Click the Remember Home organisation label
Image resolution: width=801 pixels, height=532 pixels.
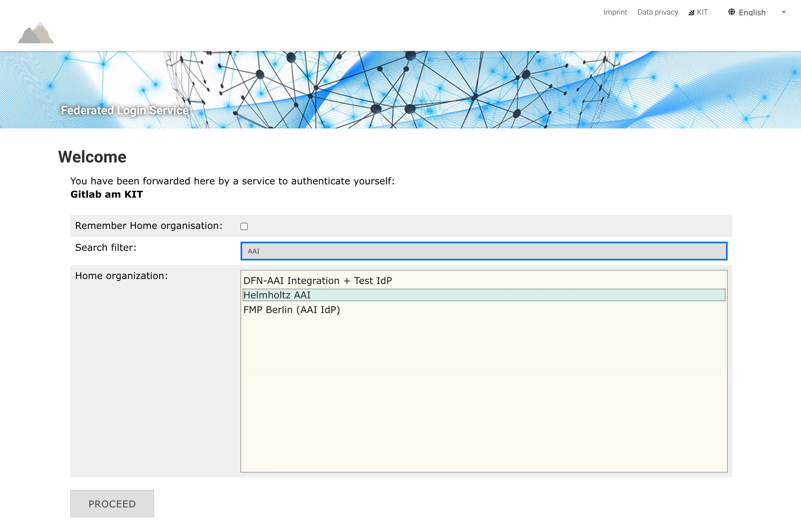(x=149, y=226)
